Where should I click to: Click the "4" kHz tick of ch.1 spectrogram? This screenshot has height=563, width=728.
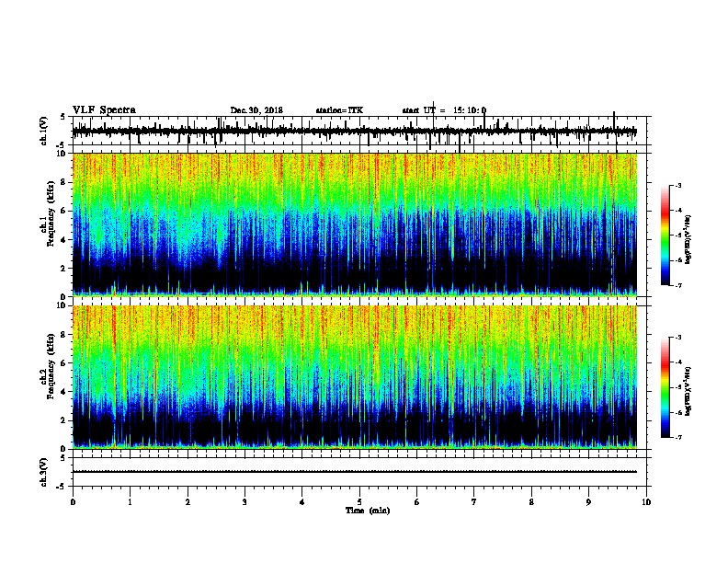click(63, 240)
